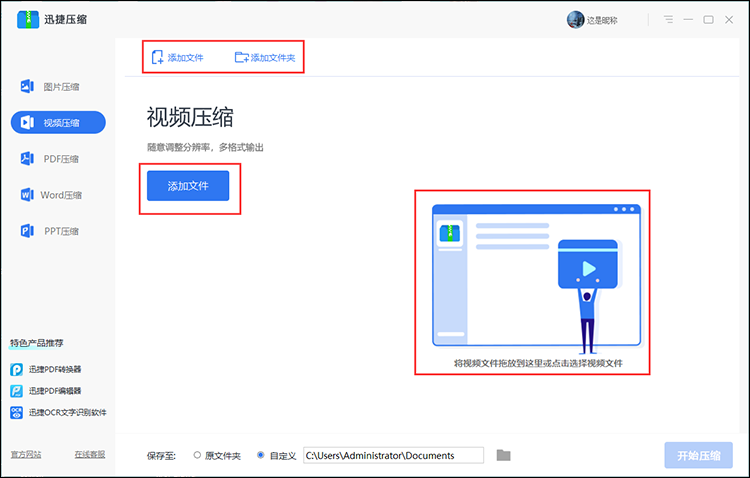
Task: Click the 迅捷PDF转换器 icon
Action: click(x=16, y=369)
